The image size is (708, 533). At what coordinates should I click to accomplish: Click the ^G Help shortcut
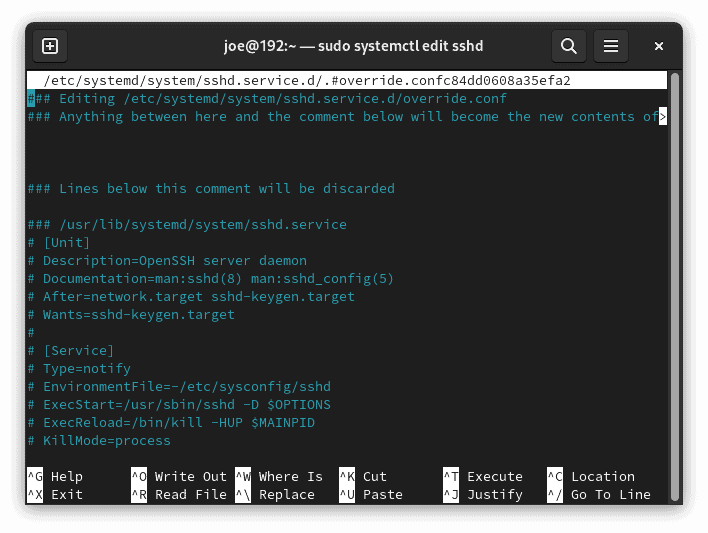[x=56, y=477]
